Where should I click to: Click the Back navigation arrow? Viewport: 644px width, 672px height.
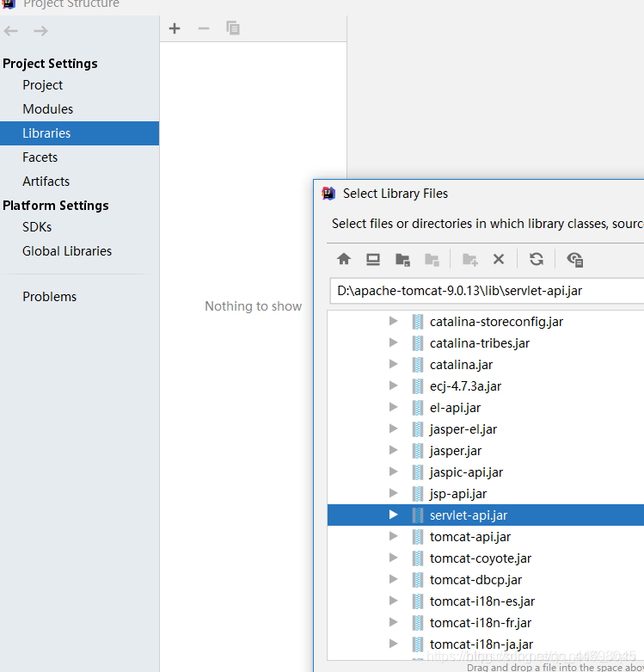pyautogui.click(x=11, y=31)
